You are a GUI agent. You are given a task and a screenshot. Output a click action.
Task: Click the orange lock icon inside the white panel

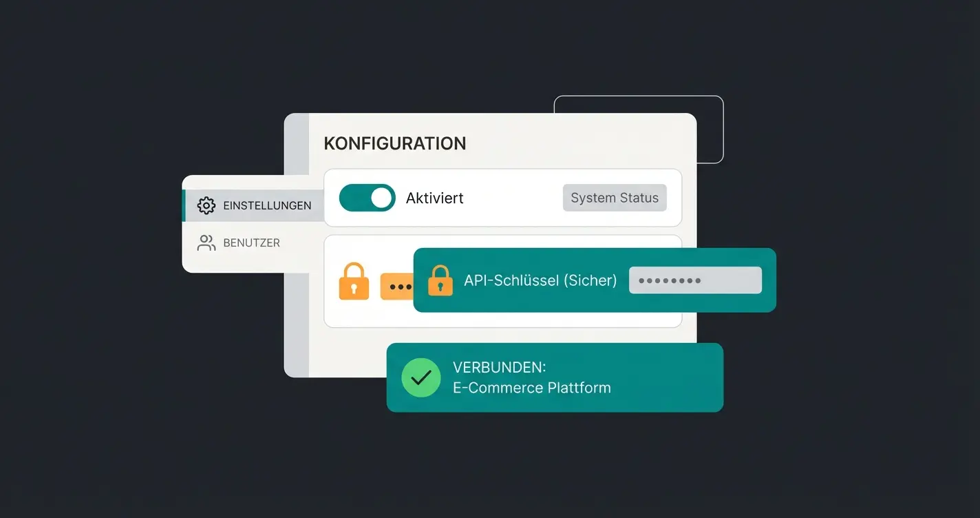[353, 280]
